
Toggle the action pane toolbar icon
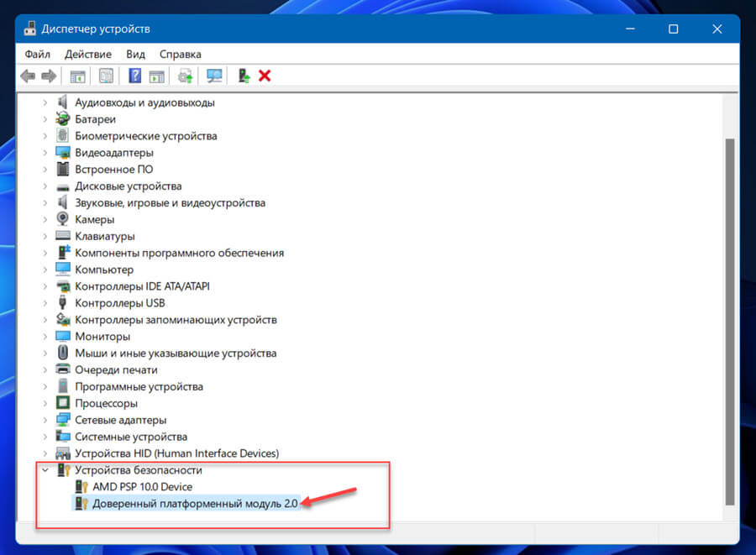tap(157, 76)
